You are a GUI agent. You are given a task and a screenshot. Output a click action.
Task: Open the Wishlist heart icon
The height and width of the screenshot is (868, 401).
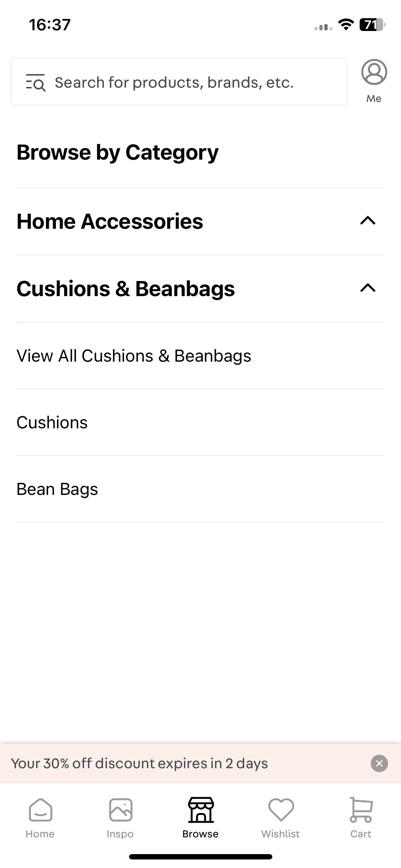281,810
